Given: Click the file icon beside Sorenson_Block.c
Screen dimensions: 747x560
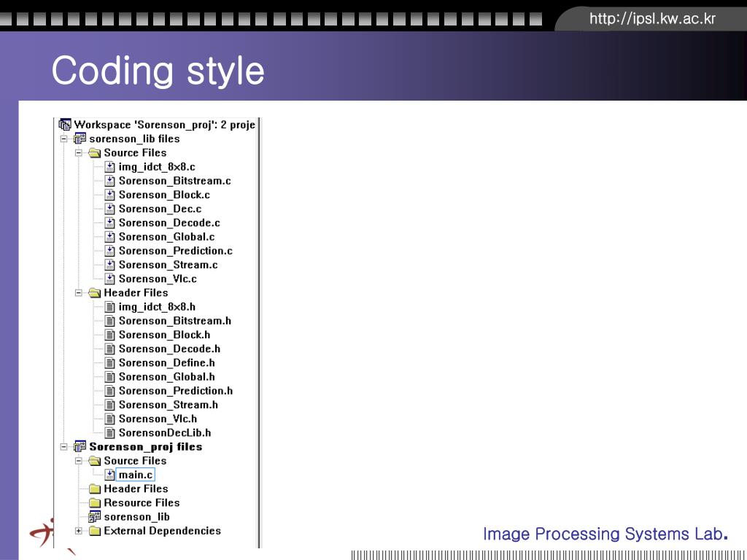Looking at the screenshot, I should click(110, 195).
